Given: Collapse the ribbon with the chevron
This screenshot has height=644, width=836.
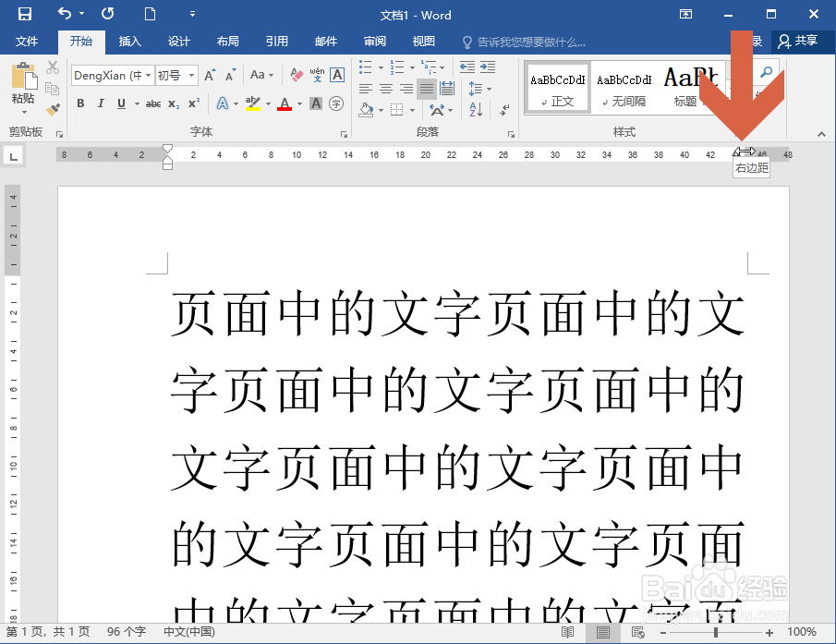Looking at the screenshot, I should (x=821, y=134).
